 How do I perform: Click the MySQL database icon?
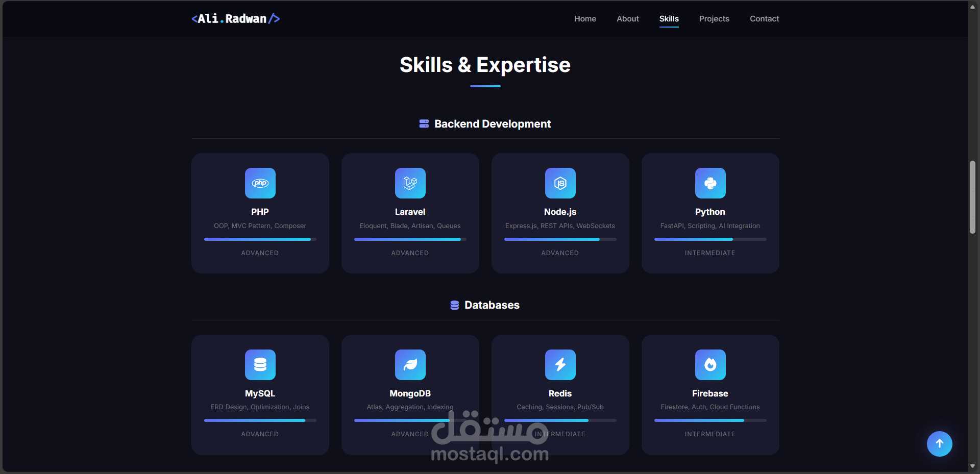pos(260,365)
